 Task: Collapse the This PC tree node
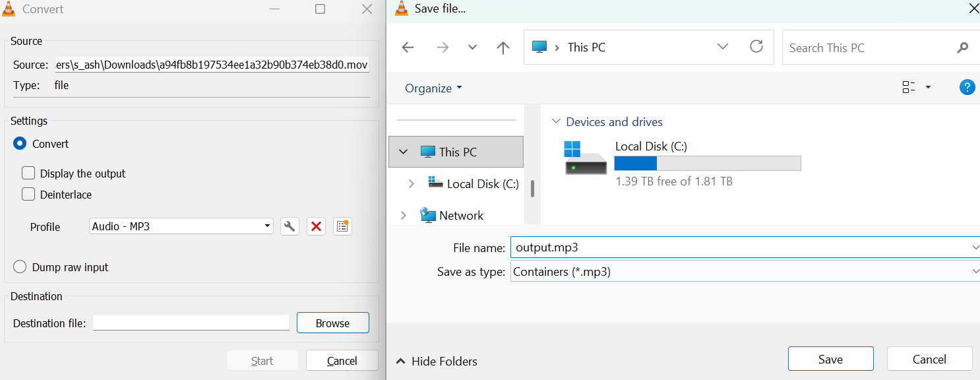coord(404,152)
